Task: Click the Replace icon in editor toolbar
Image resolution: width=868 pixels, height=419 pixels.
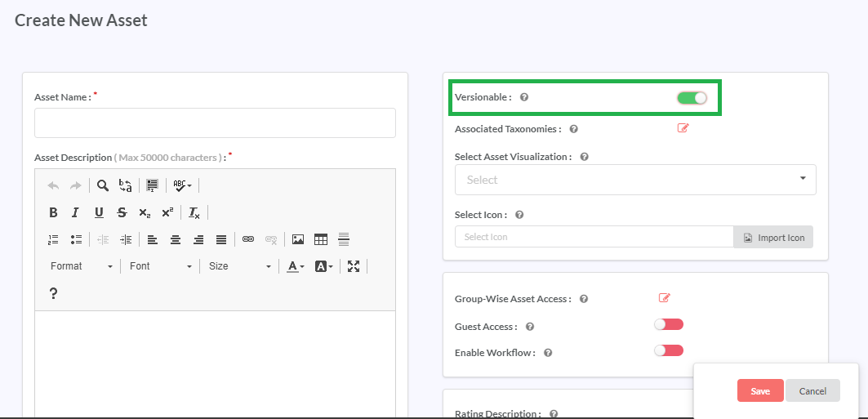Action: click(x=126, y=185)
